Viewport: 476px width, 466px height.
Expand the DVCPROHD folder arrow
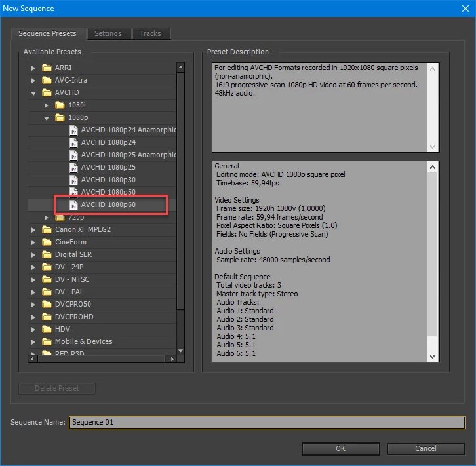point(33,317)
